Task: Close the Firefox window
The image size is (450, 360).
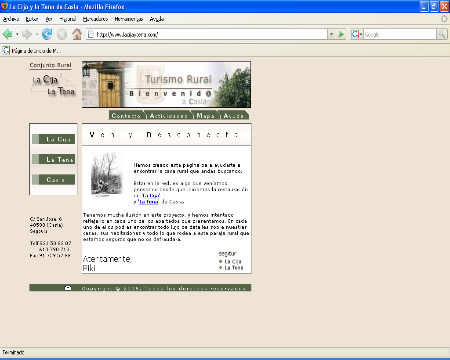Action: 445,6
